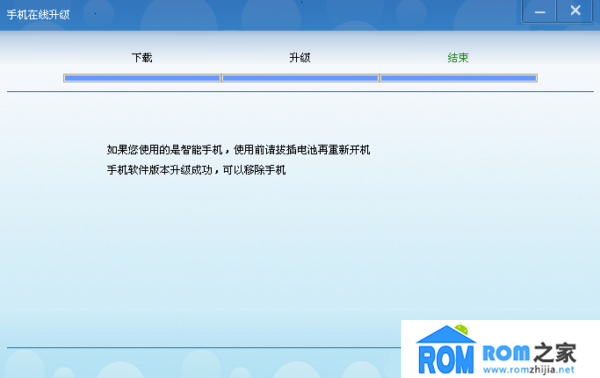Viewport: 600px width, 378px height.
Task: Click the progress bar under 结束
Action: (459, 78)
